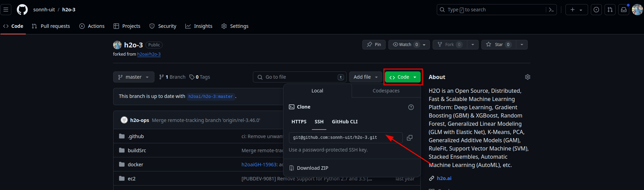Open the command palette icon
This screenshot has width=644, height=190.
coord(551,10)
